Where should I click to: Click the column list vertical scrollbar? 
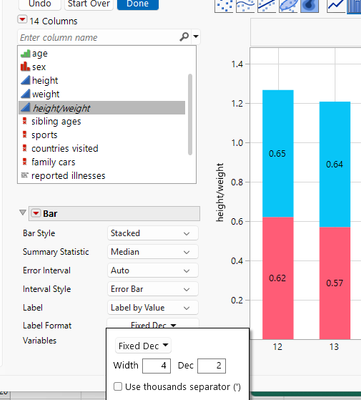point(190,114)
